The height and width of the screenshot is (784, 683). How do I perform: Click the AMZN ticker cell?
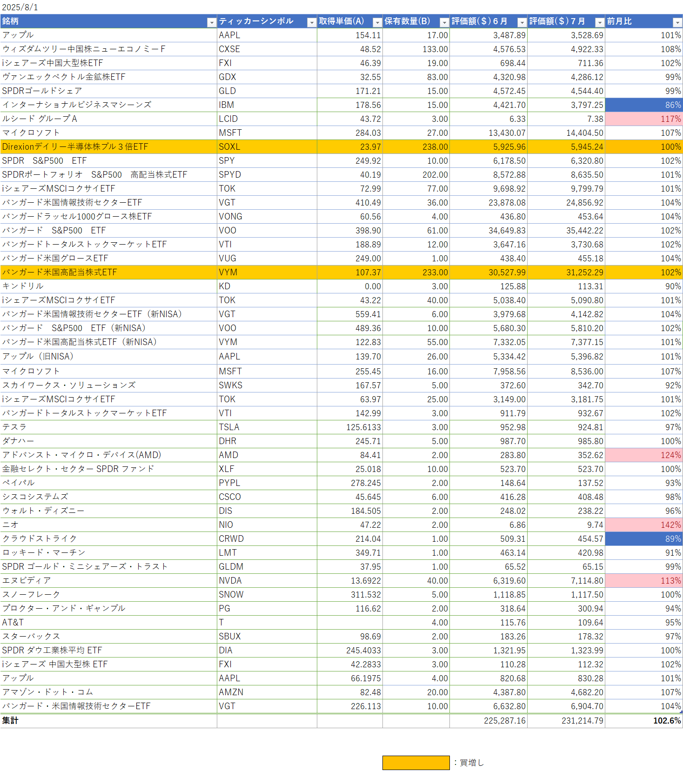tap(267, 692)
